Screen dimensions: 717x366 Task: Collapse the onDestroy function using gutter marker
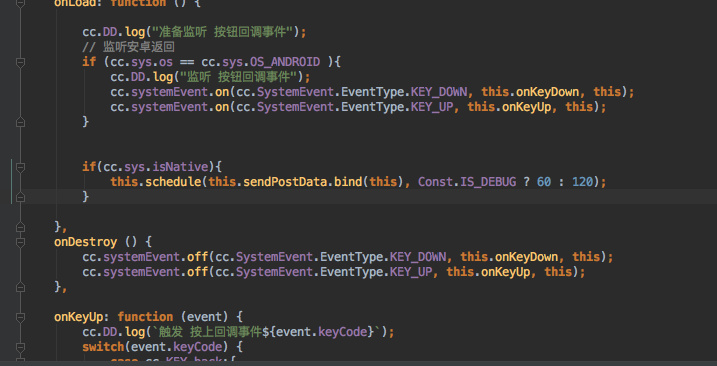click(x=20, y=242)
